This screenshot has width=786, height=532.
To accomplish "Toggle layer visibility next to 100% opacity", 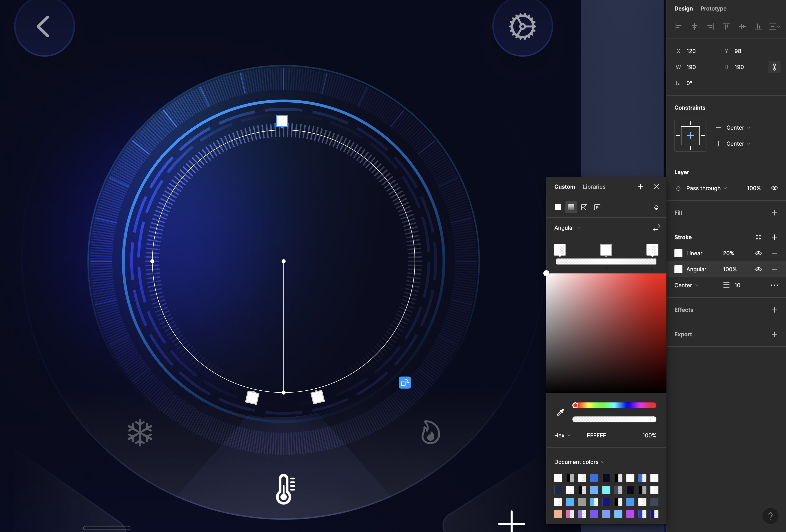I will [774, 188].
